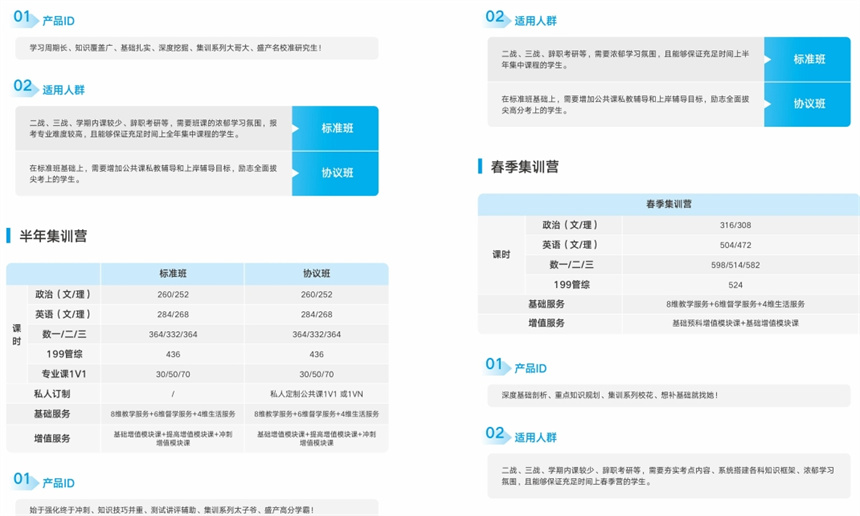Click 199管综 label in 春季集训营 table
The height and width of the screenshot is (516, 860).
point(572,285)
